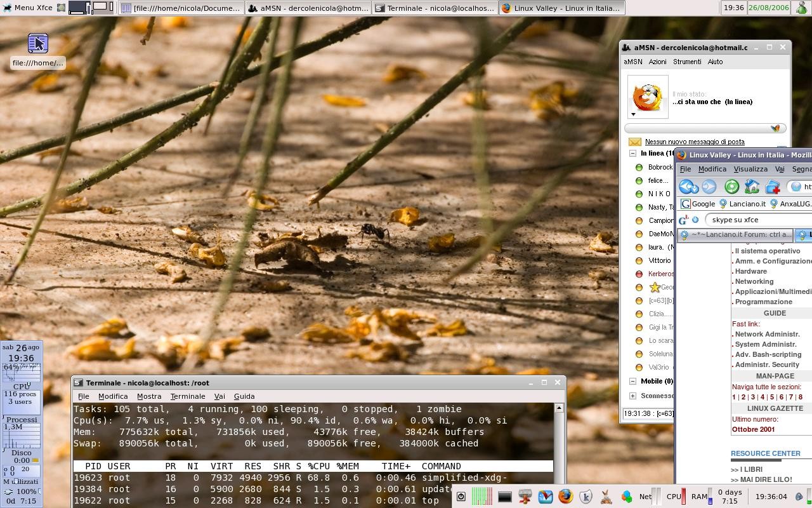Expand the 'Sconnessi' contact group
Viewport: 812px width, 508px height.
pyautogui.click(x=632, y=396)
